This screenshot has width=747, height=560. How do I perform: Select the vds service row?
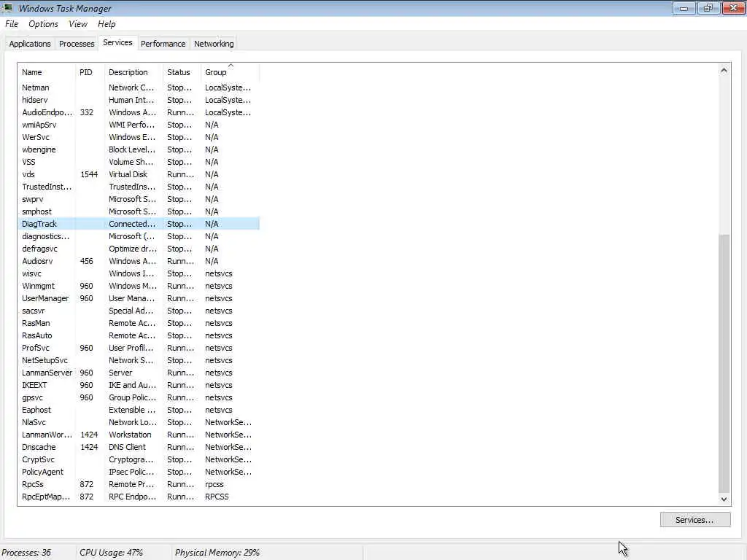tap(139, 174)
